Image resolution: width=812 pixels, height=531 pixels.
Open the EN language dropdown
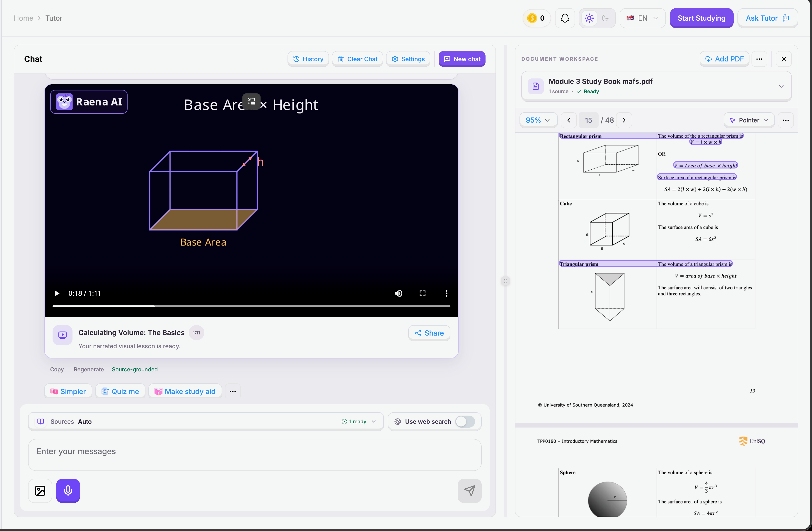pyautogui.click(x=642, y=18)
